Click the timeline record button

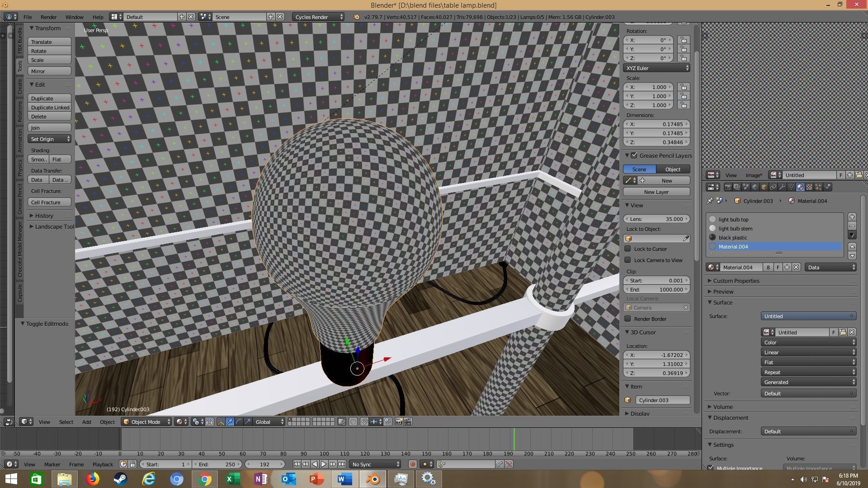pyautogui.click(x=412, y=464)
